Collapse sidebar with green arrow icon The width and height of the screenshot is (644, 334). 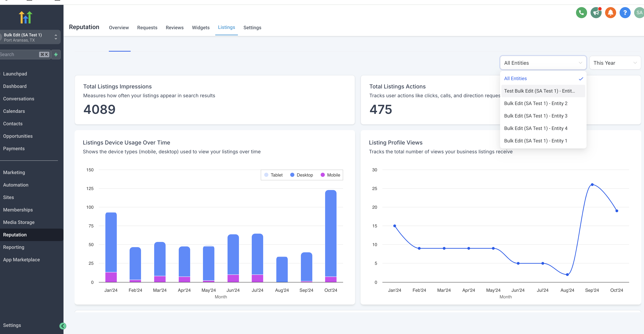(63, 326)
